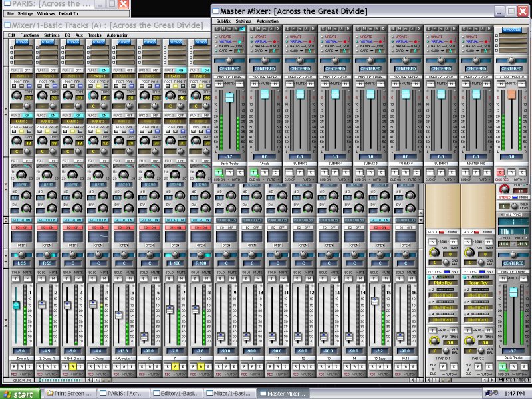Open Card dropdown arrow on Submix 3
The width and height of the screenshot is (532, 399).
(x=301, y=51)
